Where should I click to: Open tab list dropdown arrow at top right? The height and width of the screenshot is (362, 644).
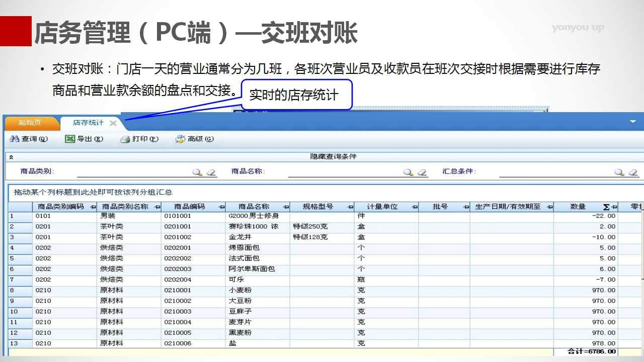pyautogui.click(x=633, y=122)
